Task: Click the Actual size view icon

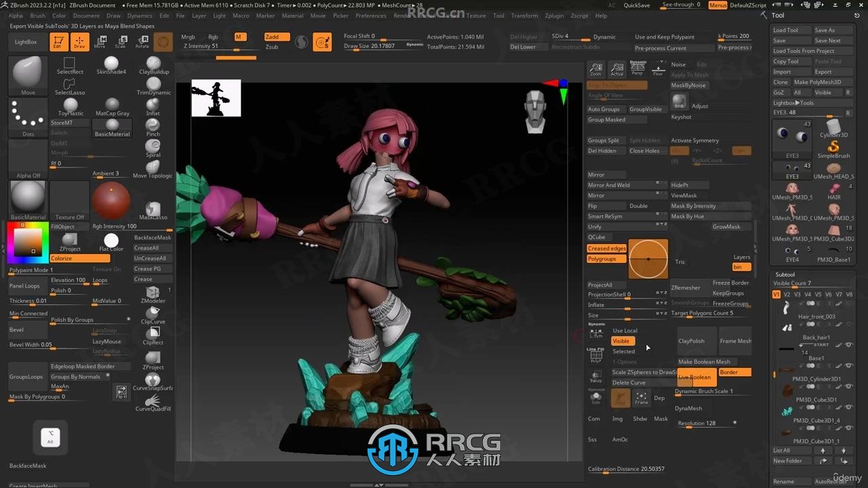Action: tap(616, 68)
